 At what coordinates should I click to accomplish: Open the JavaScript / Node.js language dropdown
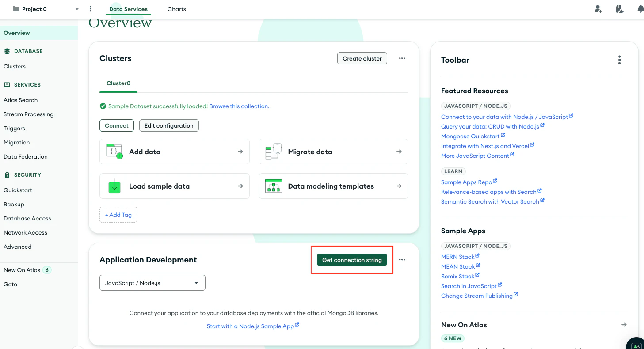(152, 283)
